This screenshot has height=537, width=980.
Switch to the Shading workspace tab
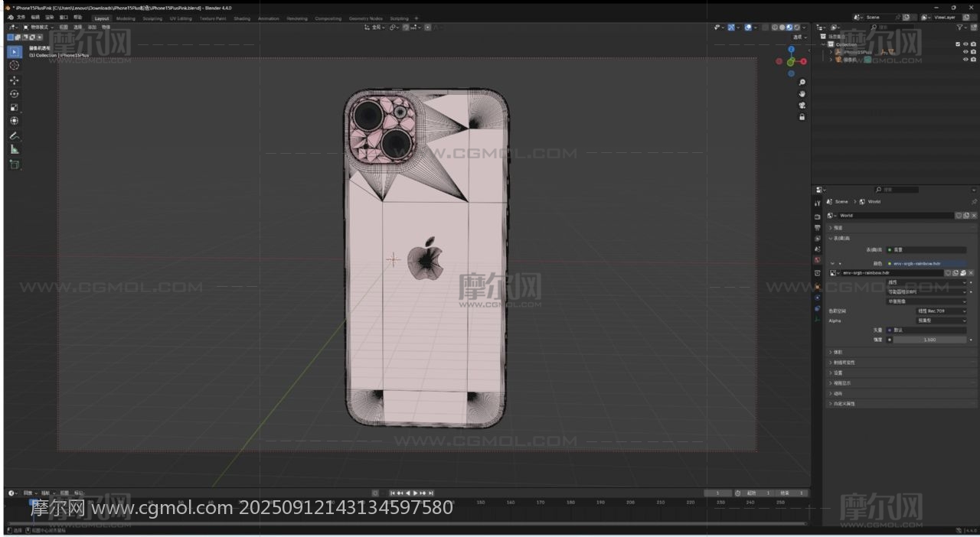point(242,18)
